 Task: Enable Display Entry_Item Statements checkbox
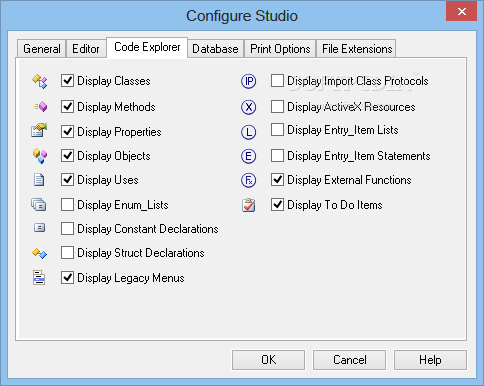point(277,156)
